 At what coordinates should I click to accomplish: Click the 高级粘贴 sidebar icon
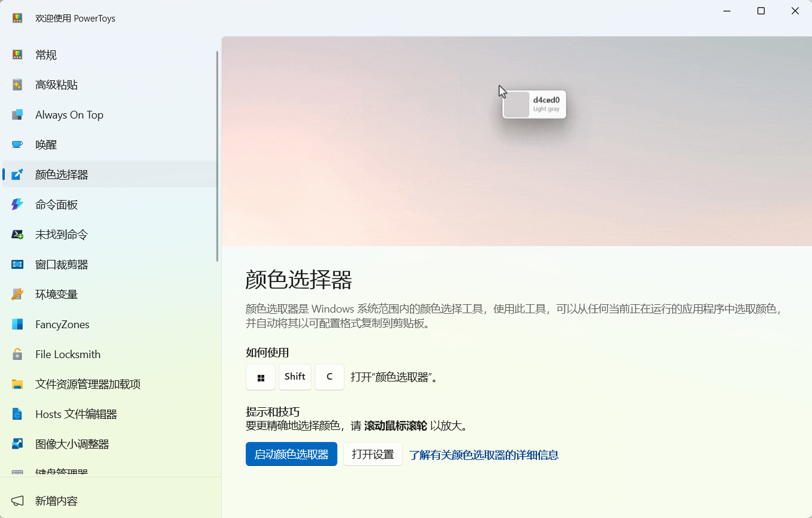pyautogui.click(x=17, y=85)
